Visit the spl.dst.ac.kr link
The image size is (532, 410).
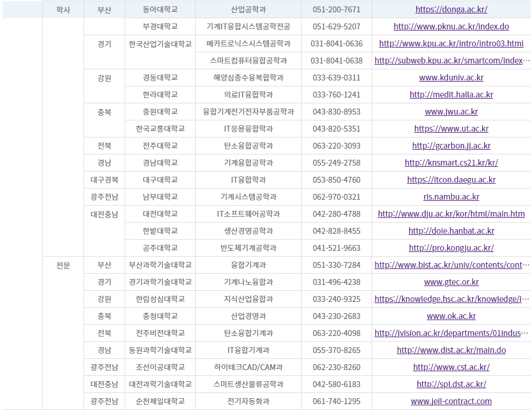451,384
